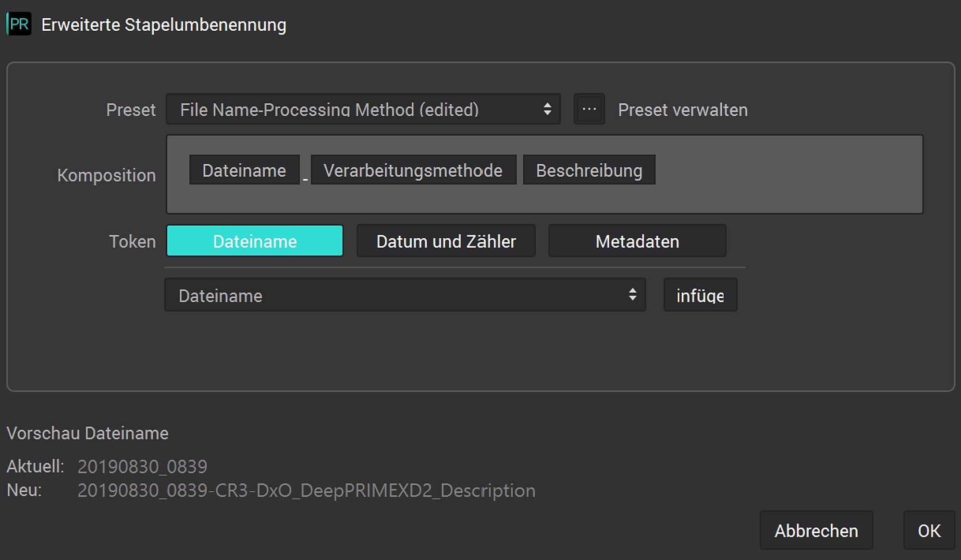961x560 pixels.
Task: Click the PR app icon in title bar
Action: 19,24
